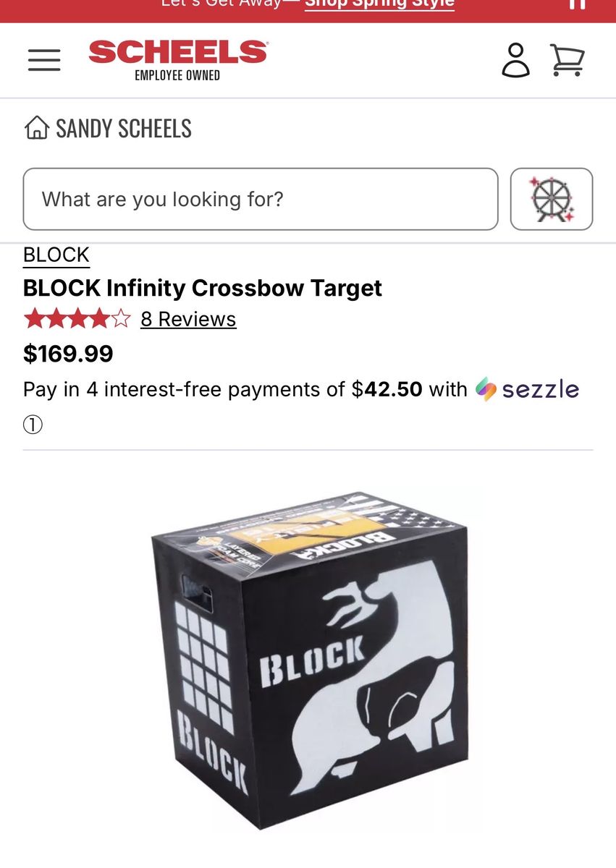Click the home store icon
The image size is (616, 868).
pyautogui.click(x=36, y=128)
